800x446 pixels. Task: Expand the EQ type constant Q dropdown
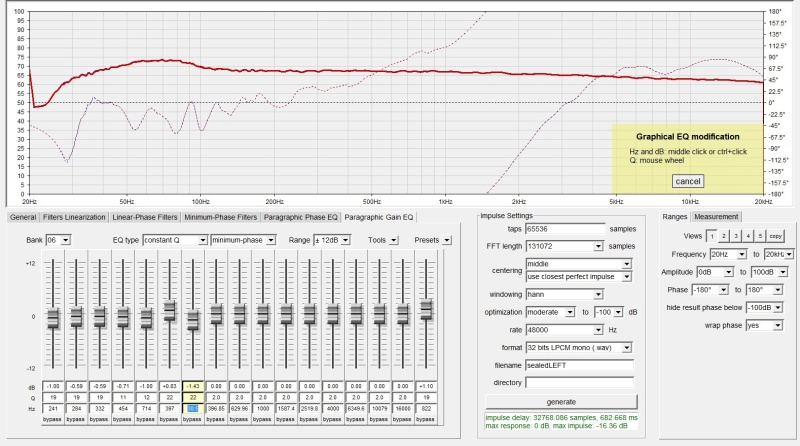coord(175,240)
